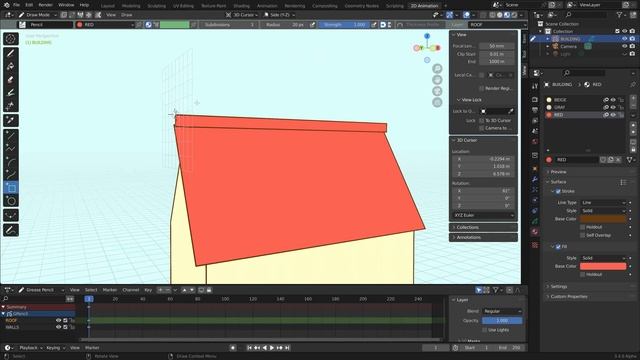
Task: Enable the Use Lights checkbox
Action: [484, 330]
